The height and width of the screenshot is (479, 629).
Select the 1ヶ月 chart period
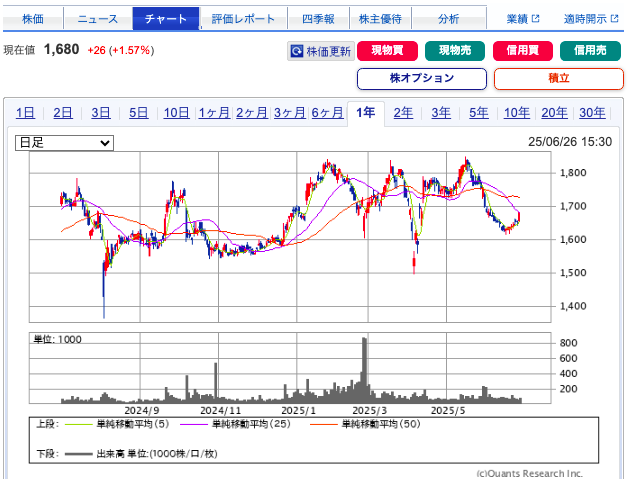click(x=214, y=113)
